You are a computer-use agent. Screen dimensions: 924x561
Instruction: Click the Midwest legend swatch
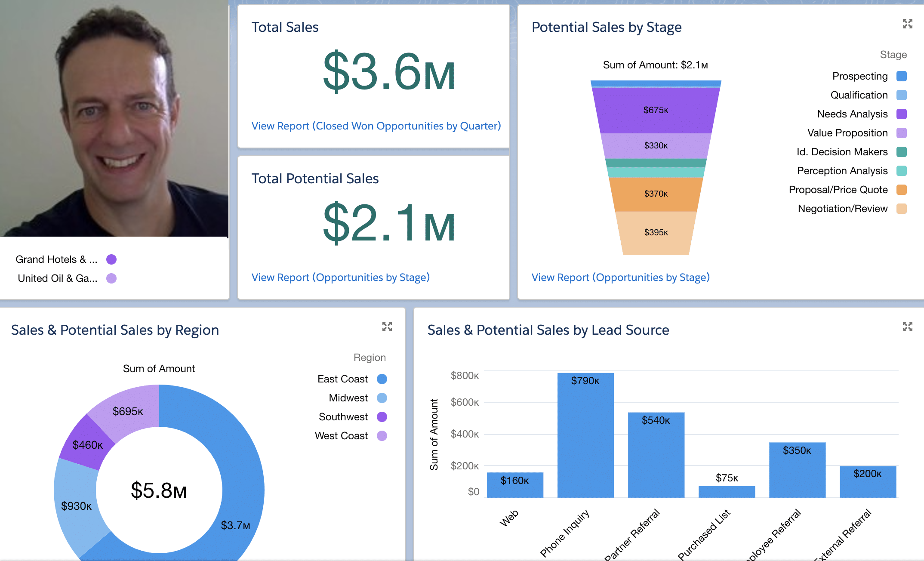coord(382,398)
